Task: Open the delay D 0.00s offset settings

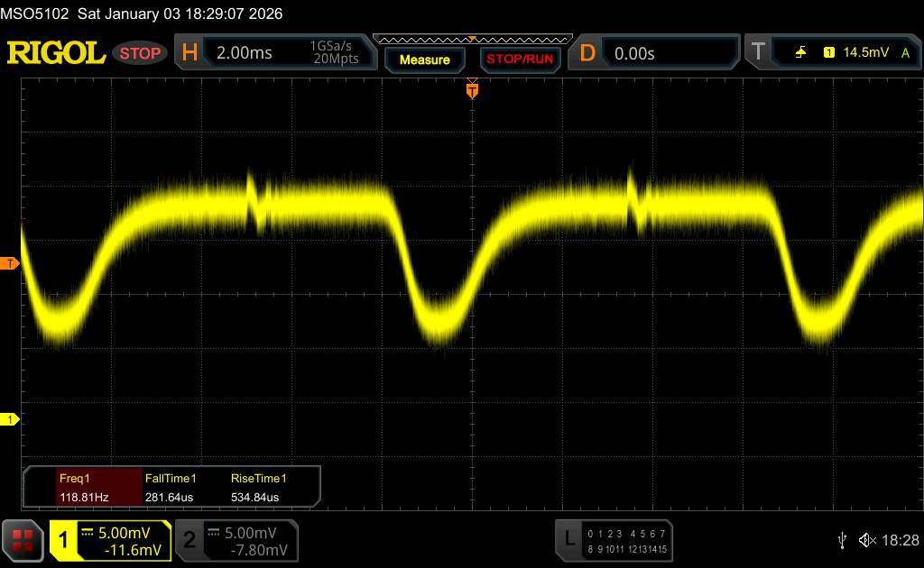Action: point(661,53)
